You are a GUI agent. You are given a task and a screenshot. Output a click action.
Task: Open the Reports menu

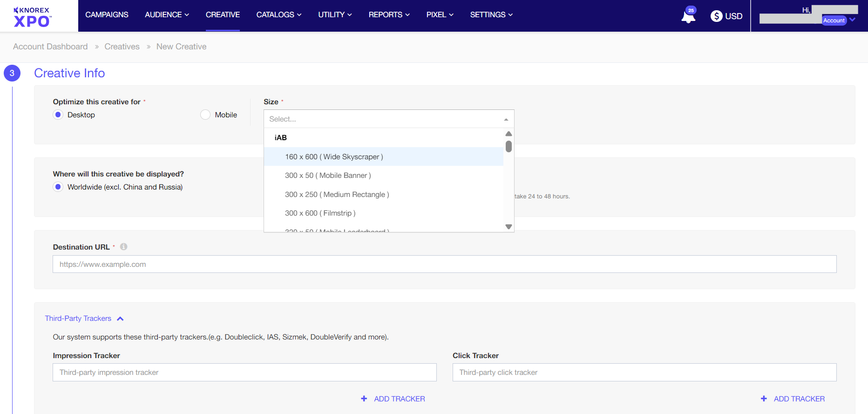pyautogui.click(x=389, y=15)
